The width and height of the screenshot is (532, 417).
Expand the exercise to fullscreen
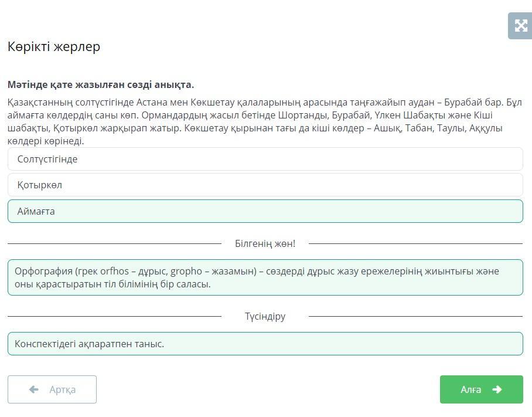click(x=520, y=26)
